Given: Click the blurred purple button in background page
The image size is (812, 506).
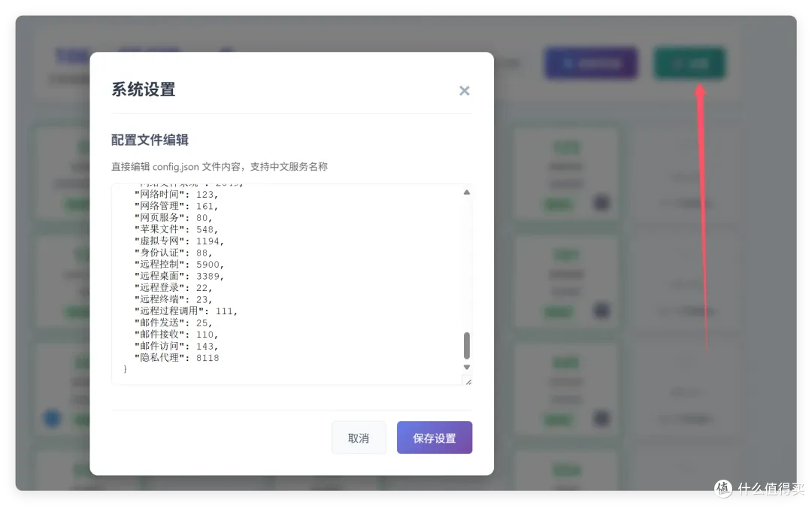Looking at the screenshot, I should point(591,63).
